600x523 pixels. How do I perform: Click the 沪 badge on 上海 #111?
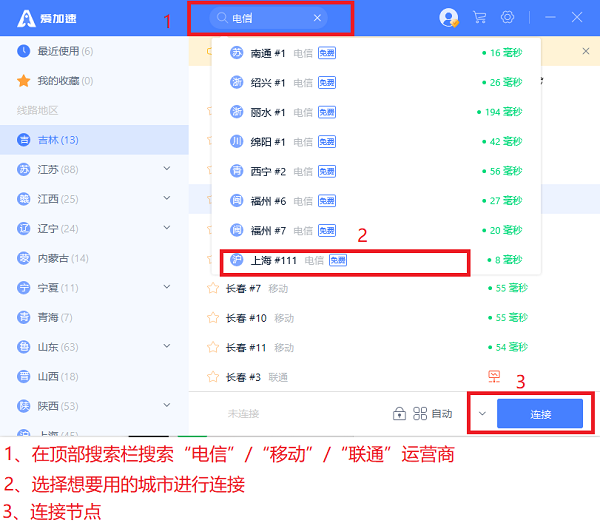tap(236, 260)
